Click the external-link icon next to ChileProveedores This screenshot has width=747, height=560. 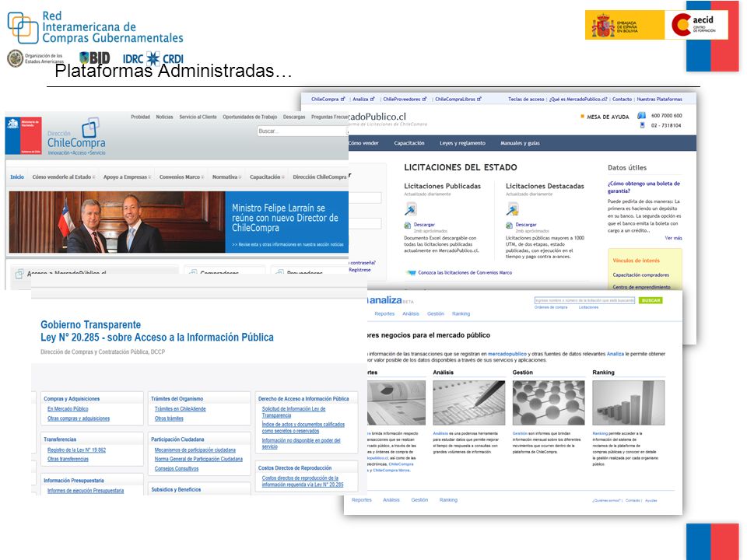click(425, 99)
